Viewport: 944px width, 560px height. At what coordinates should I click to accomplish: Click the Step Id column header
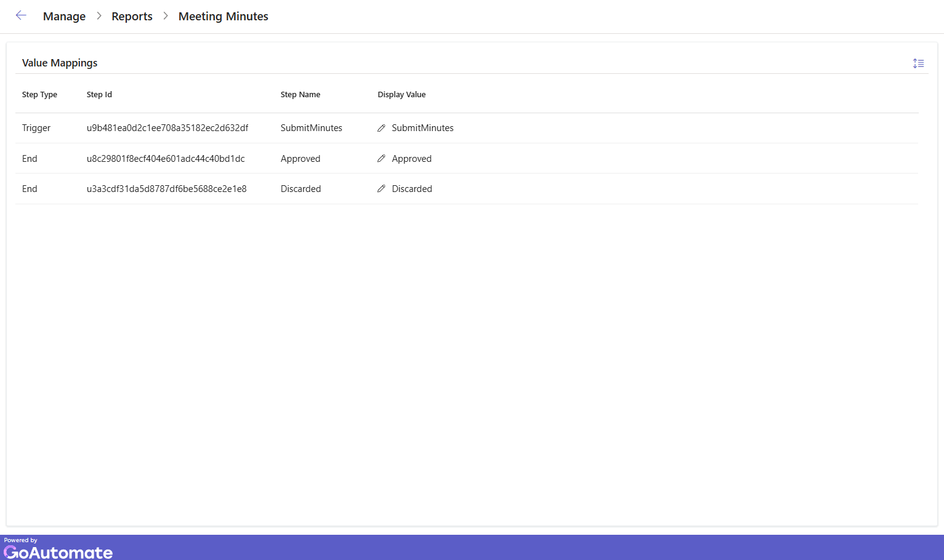click(99, 95)
